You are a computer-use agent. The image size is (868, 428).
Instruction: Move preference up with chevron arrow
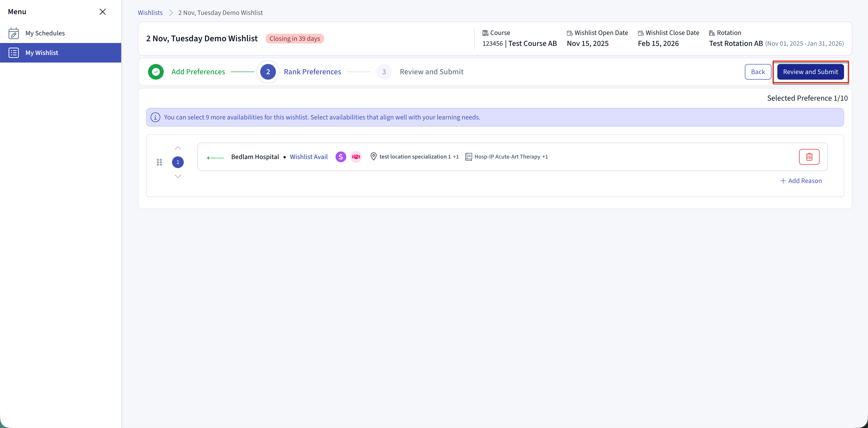(178, 148)
